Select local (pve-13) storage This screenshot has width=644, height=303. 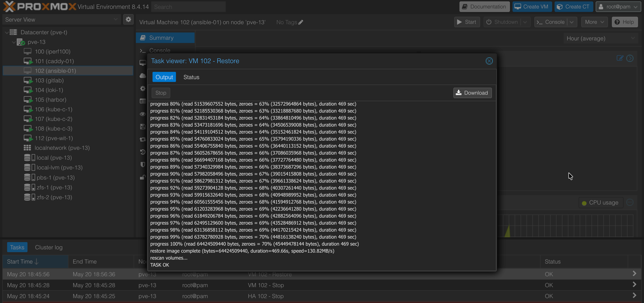(54, 158)
